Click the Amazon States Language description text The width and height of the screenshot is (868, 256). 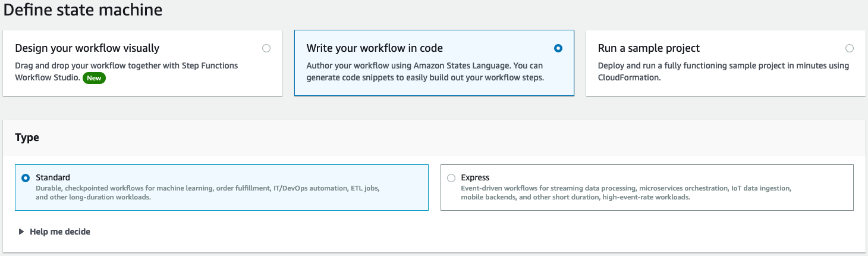[425, 71]
